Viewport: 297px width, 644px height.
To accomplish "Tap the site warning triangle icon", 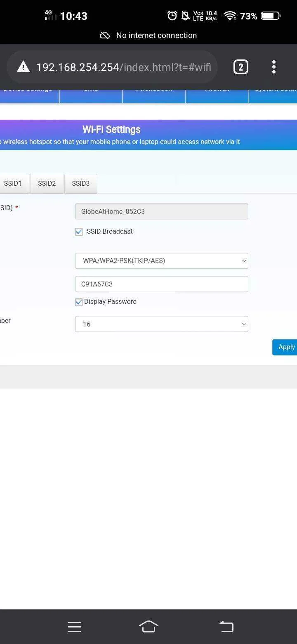I will (24, 67).
